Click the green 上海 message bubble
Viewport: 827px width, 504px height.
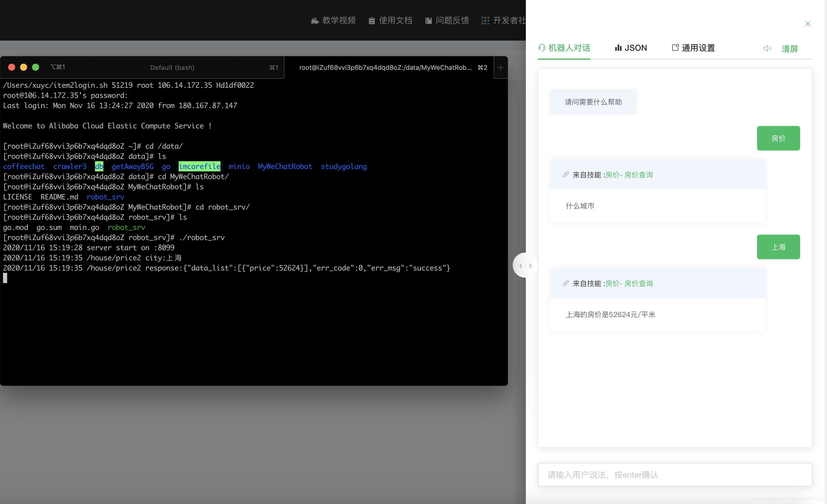778,247
